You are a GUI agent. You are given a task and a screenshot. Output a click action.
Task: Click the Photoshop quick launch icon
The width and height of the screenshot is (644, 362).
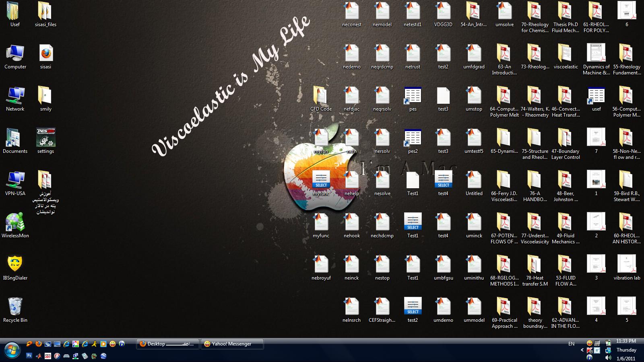[29, 356]
